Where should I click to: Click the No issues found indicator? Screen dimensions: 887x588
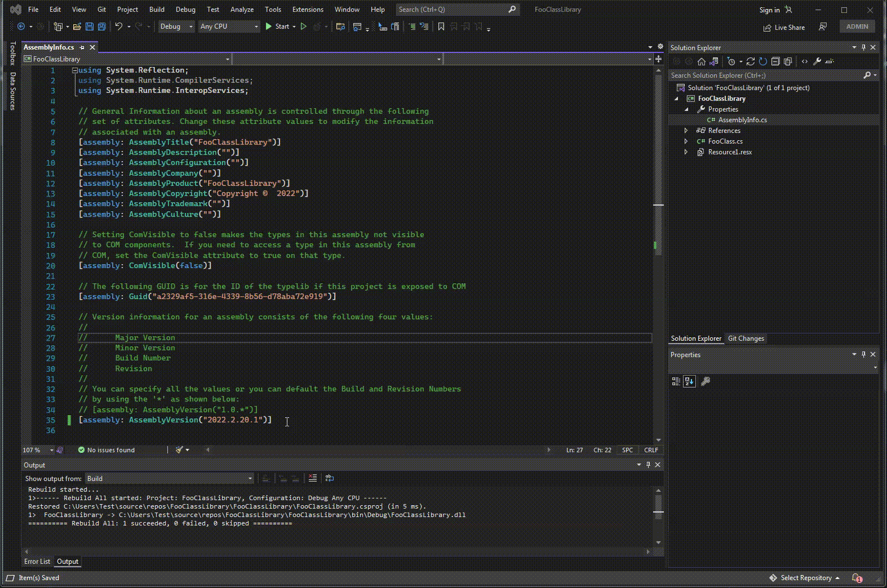tap(107, 450)
